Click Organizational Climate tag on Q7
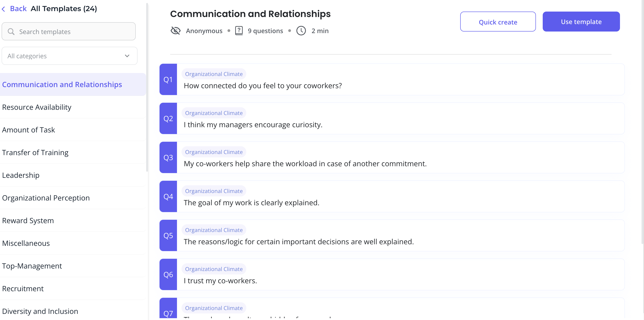Viewport: 644px width, 320px height. click(x=214, y=308)
